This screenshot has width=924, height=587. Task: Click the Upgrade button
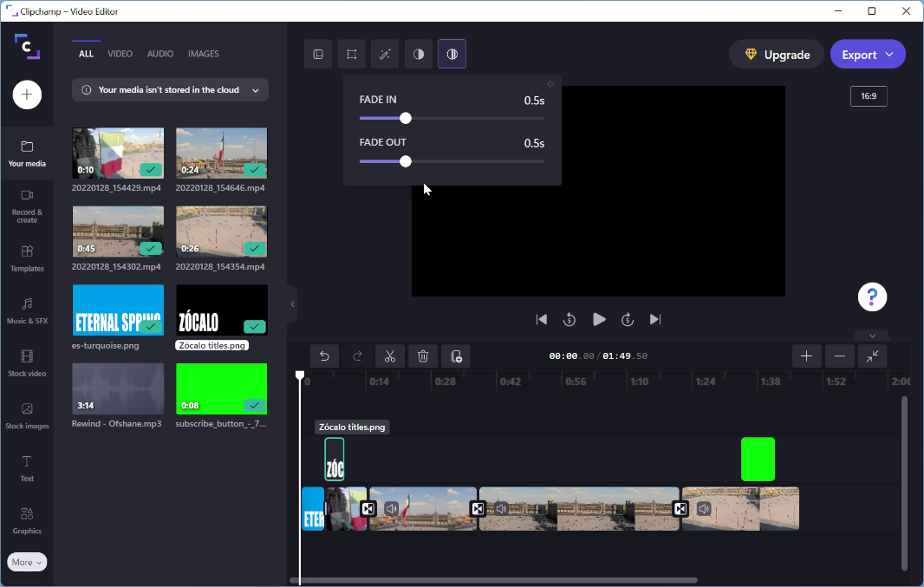777,55
